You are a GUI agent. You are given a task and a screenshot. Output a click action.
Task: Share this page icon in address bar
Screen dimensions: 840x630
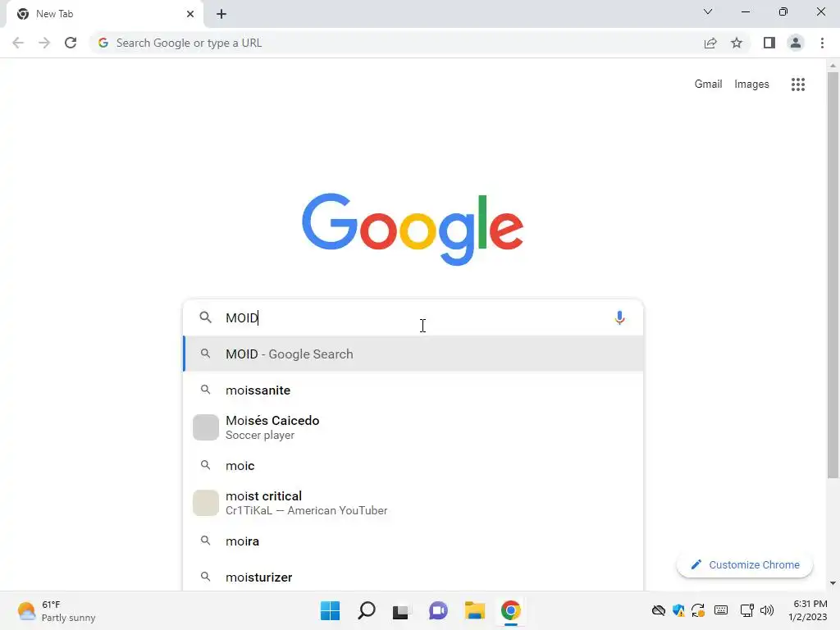click(710, 43)
